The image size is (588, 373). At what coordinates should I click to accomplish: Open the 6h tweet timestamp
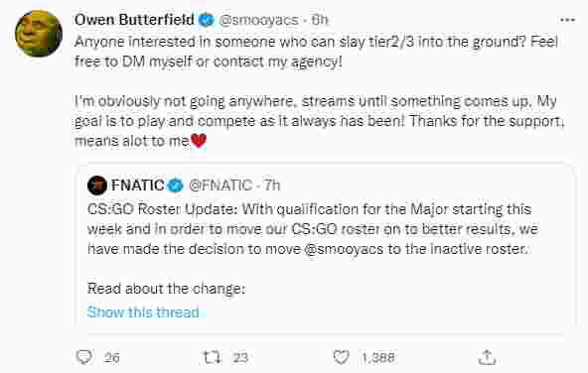[320, 20]
